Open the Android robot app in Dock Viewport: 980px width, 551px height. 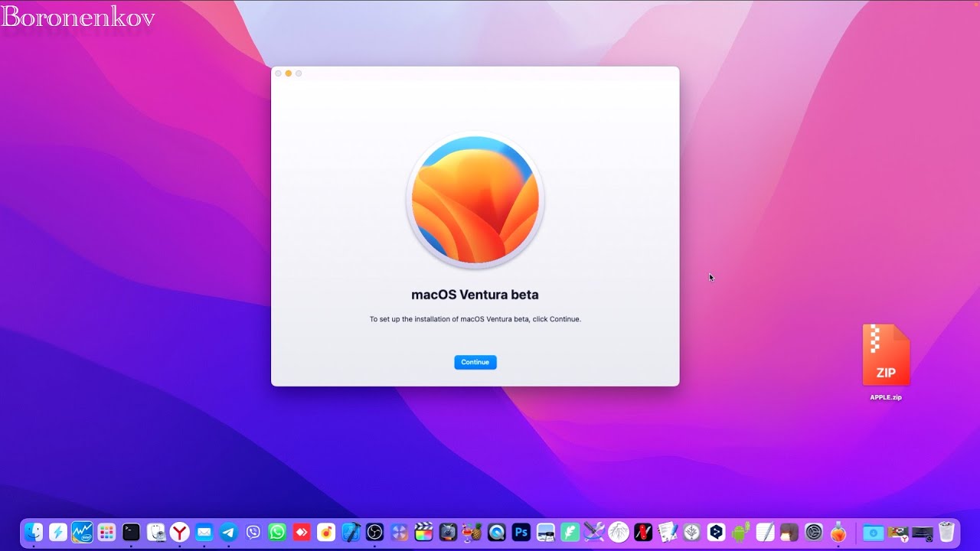741,532
